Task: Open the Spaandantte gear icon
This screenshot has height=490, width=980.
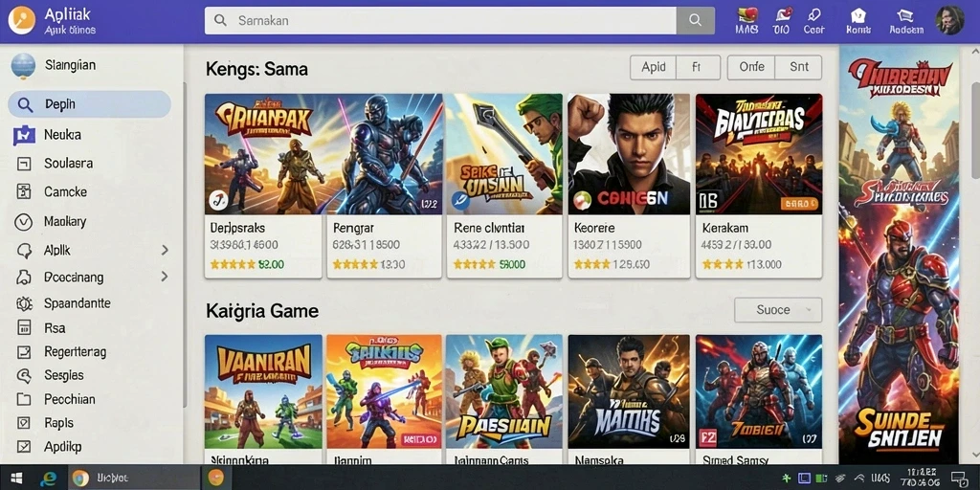Action: point(24,303)
